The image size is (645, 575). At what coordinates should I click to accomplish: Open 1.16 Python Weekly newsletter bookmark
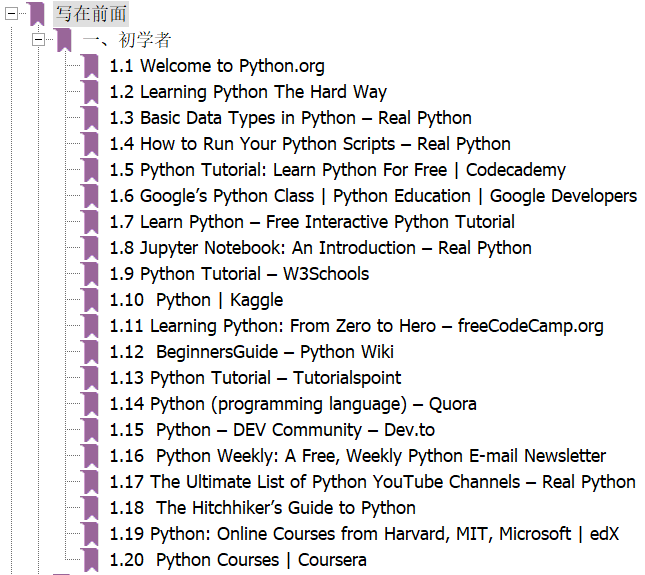pos(357,456)
